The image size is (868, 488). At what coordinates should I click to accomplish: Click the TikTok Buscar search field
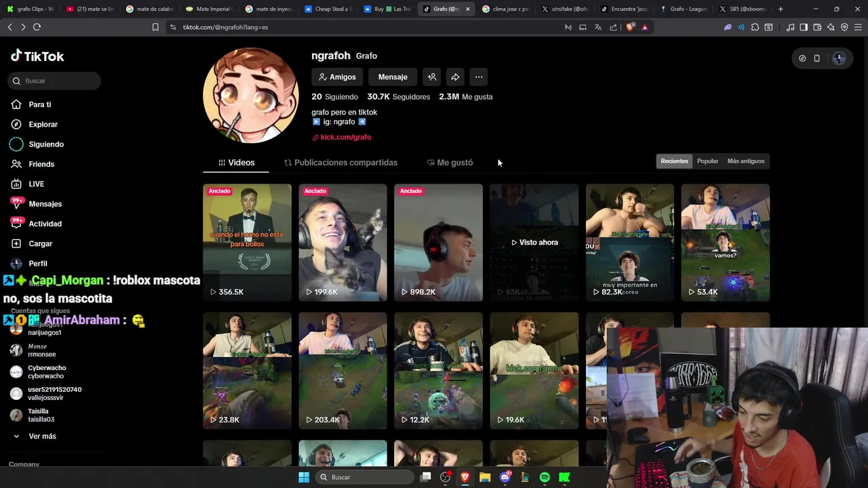(x=55, y=81)
